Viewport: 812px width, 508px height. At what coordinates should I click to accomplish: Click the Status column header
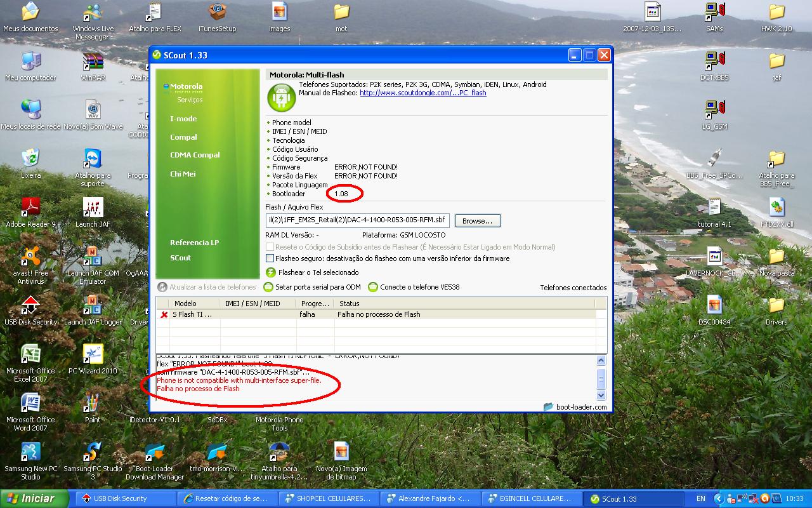tap(465, 304)
